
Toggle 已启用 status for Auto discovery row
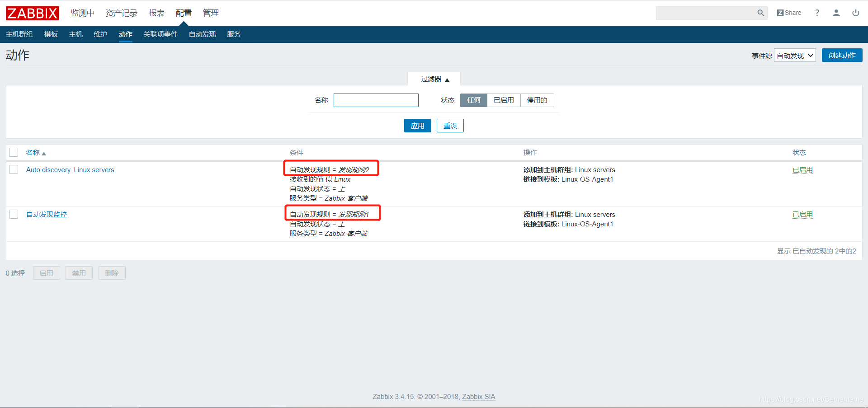(x=802, y=170)
